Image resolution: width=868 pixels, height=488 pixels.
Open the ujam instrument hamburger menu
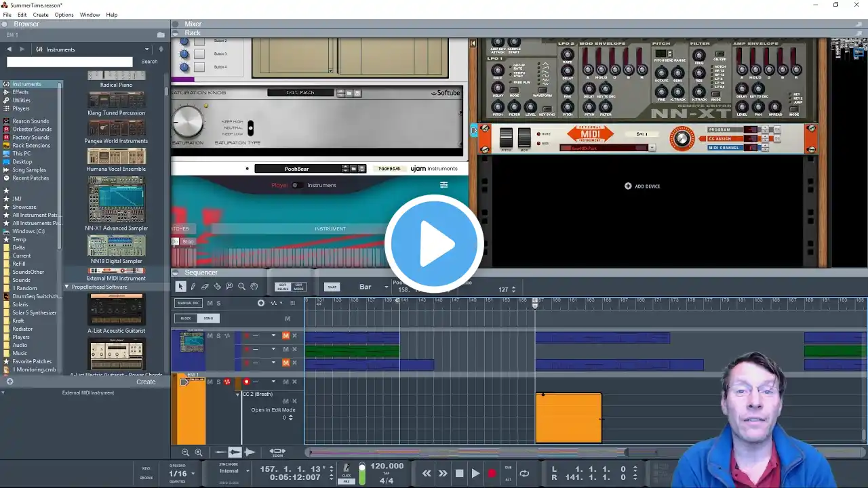[444, 185]
